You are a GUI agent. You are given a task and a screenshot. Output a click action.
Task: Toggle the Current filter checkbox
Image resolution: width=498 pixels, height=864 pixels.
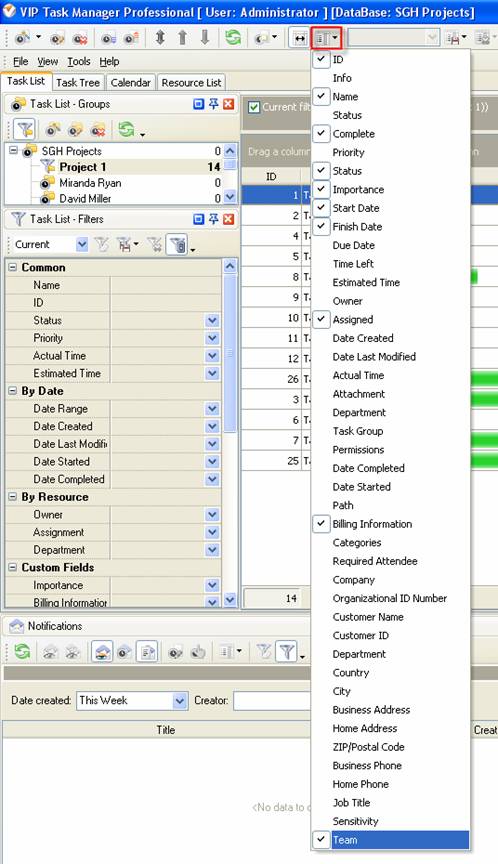pos(254,107)
